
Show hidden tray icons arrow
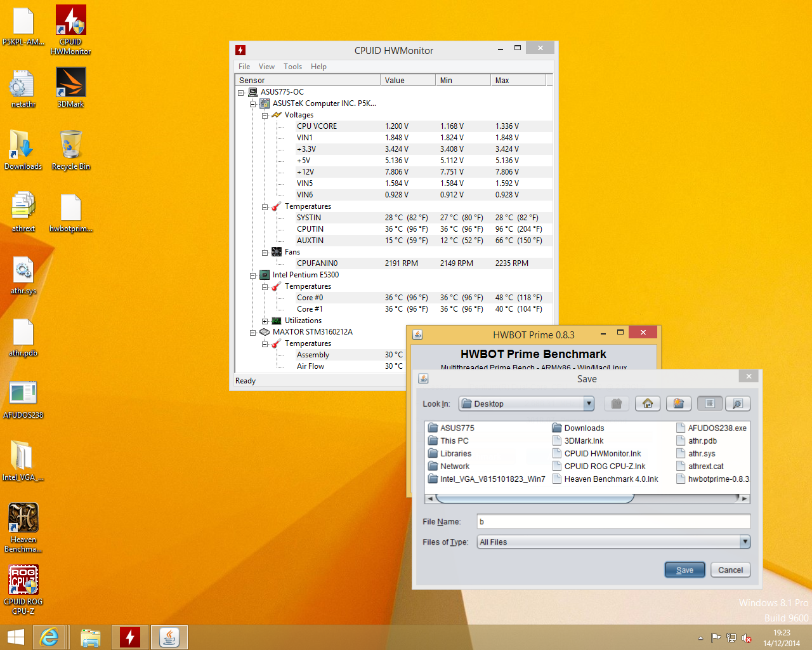tap(700, 638)
